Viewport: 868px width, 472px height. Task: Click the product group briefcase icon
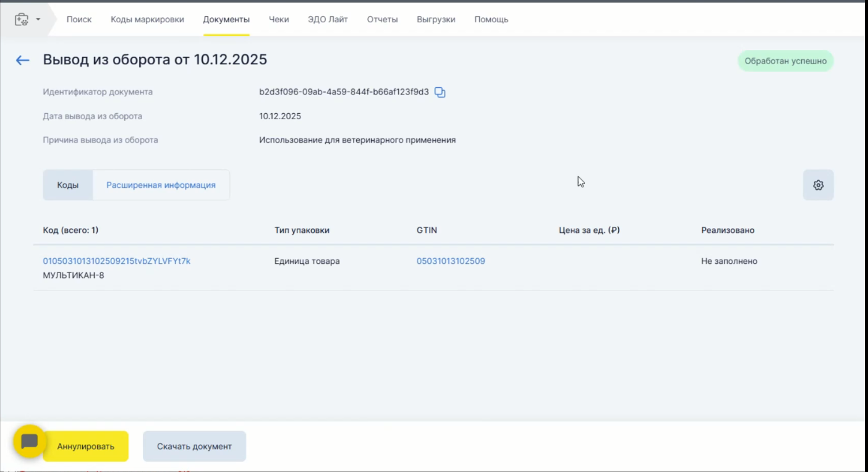(22, 20)
